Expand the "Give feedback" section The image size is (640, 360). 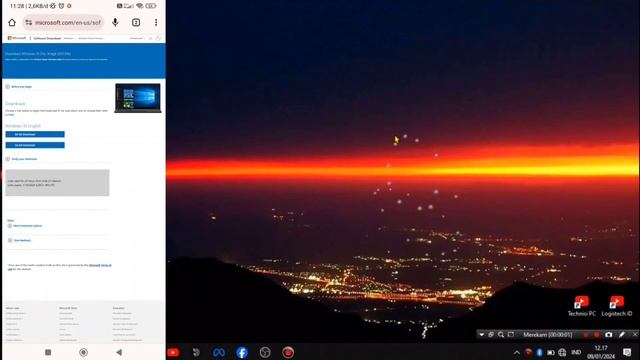tap(19, 240)
